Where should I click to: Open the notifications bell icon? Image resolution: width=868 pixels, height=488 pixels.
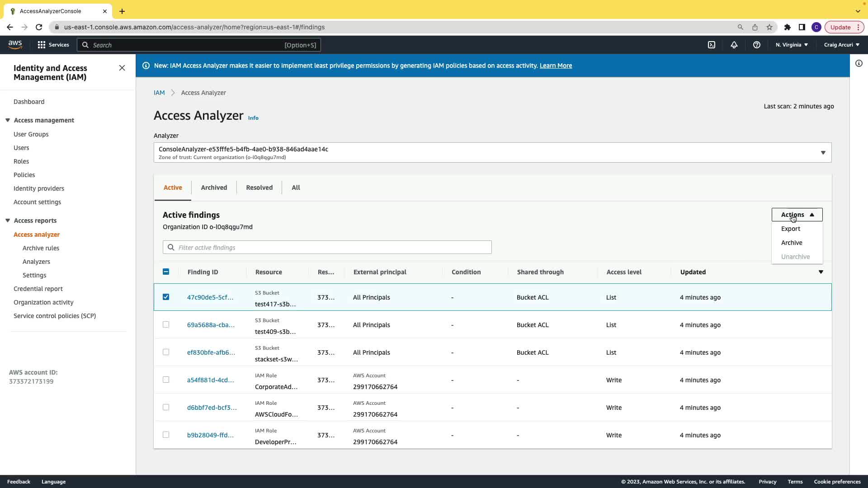click(734, 45)
